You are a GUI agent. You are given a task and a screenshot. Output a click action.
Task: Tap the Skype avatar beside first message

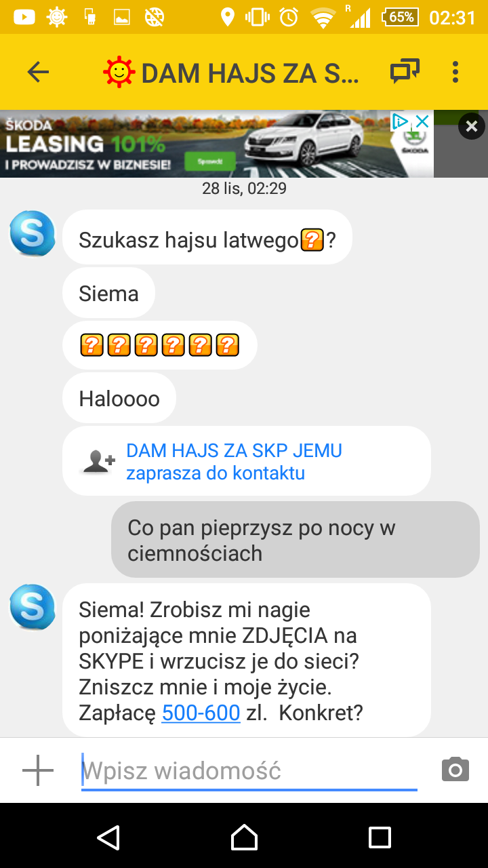tap(33, 234)
